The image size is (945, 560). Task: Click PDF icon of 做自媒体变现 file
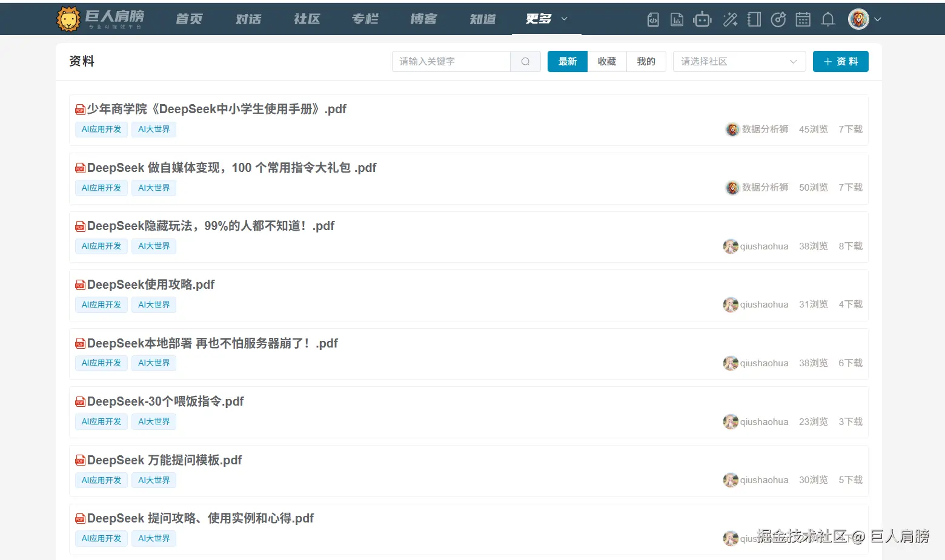point(80,168)
